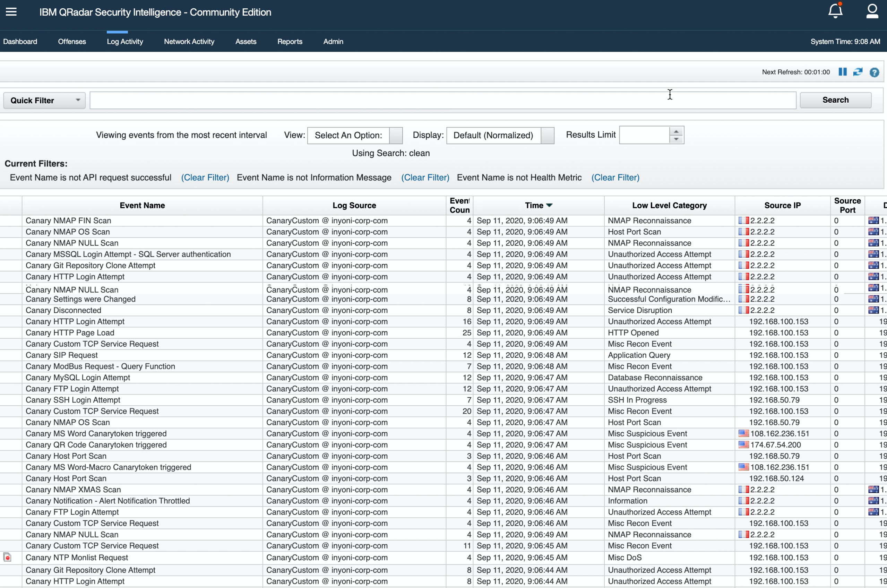Open the hamburger navigation menu
887x588 pixels.
pyautogui.click(x=11, y=12)
